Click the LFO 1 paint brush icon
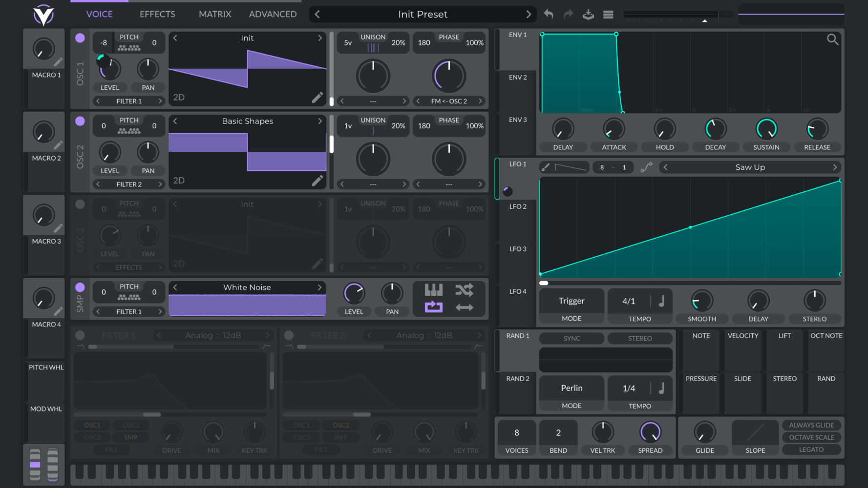Screen dimensions: 868x488 click(546, 167)
